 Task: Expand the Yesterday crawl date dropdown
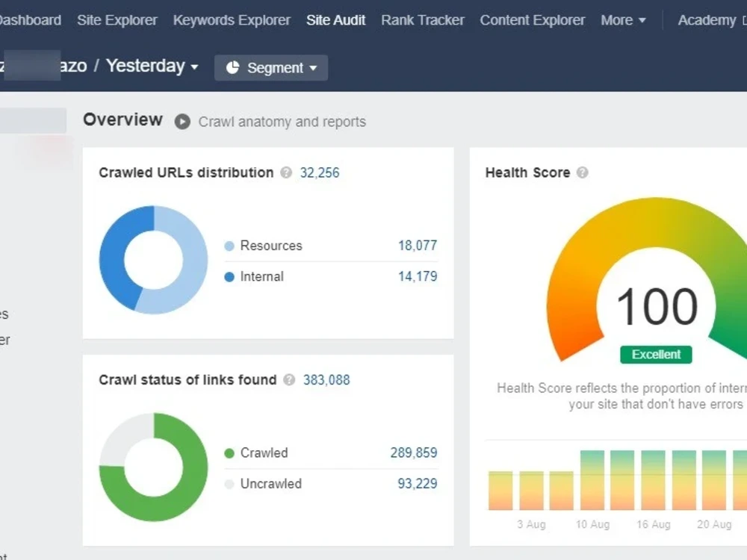pos(152,66)
